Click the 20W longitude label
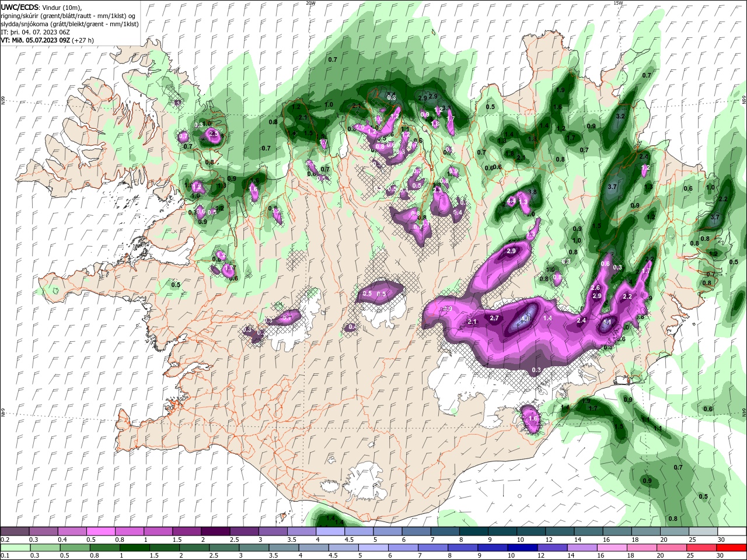Viewport: 747px width, 560px height. coord(310,3)
